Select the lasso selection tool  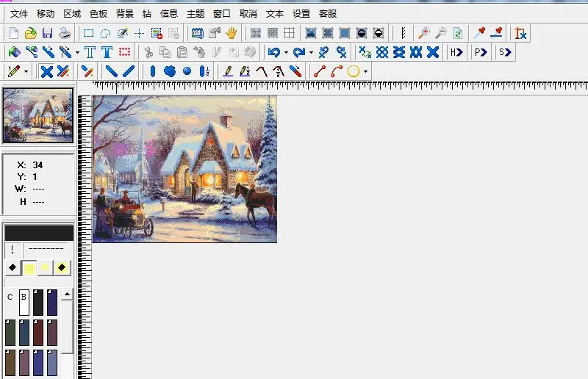[x=105, y=34]
